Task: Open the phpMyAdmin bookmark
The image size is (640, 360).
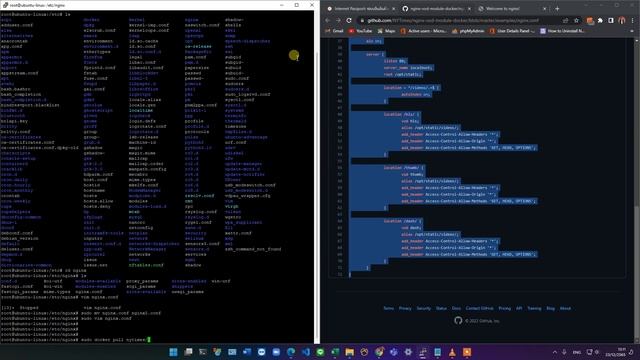Action: 469,31
